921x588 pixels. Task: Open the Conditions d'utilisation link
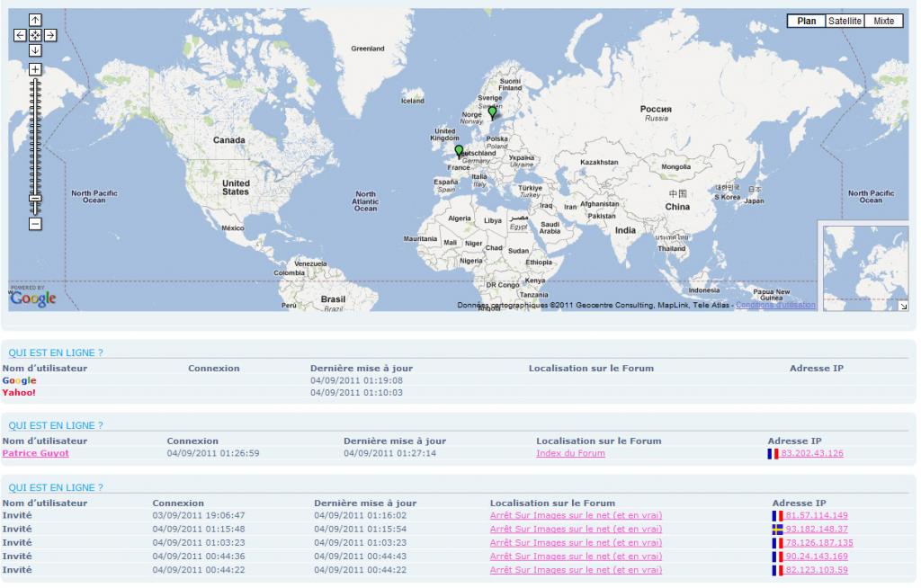pos(775,305)
